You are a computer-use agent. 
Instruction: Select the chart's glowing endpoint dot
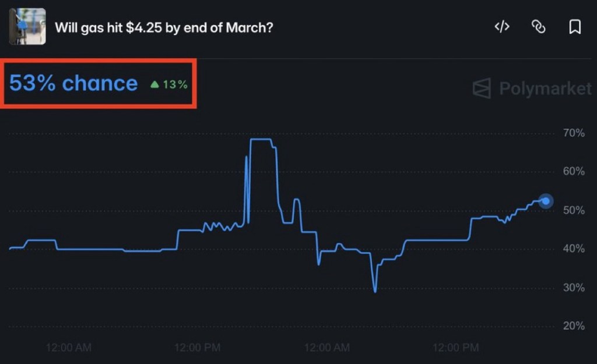click(x=546, y=201)
